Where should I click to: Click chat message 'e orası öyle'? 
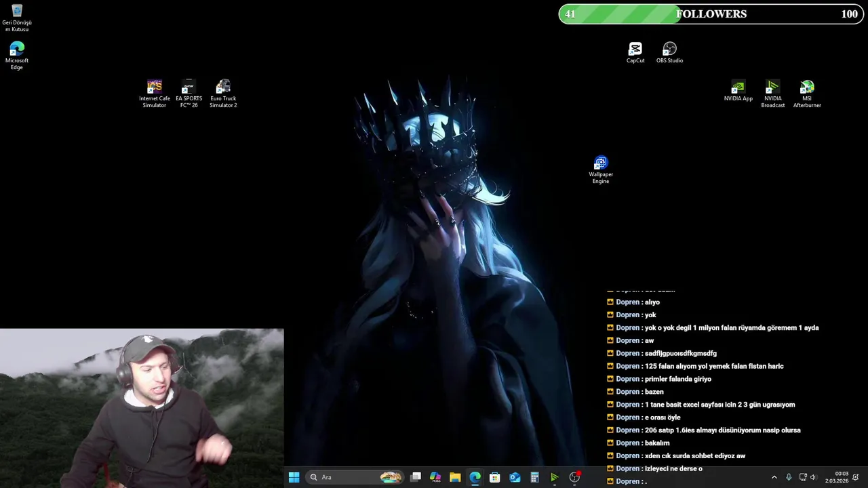click(663, 418)
